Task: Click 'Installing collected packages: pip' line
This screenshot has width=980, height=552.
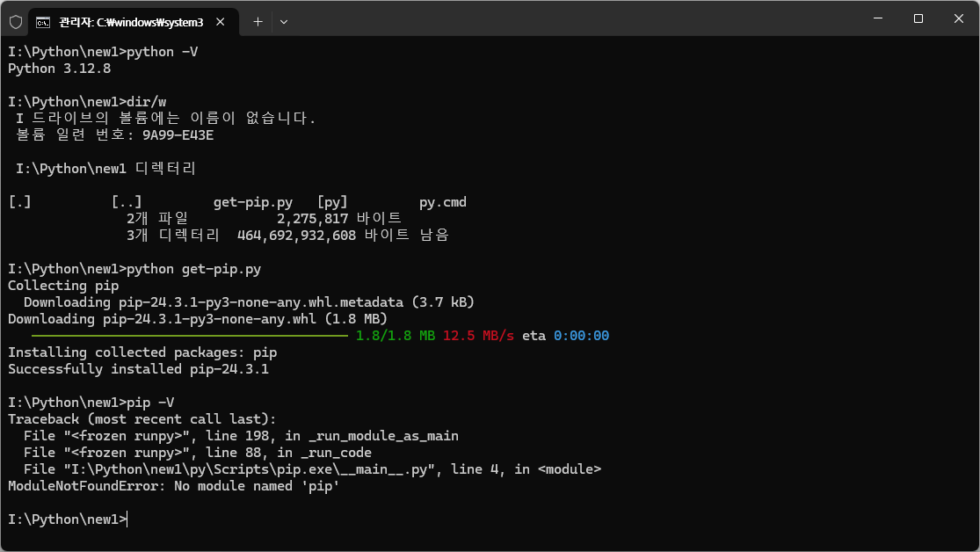Action: tap(142, 352)
